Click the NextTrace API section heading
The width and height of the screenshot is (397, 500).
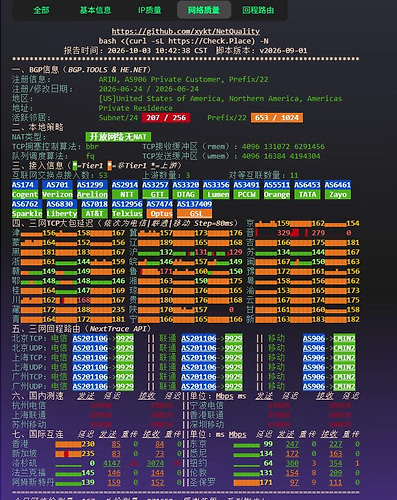81,329
